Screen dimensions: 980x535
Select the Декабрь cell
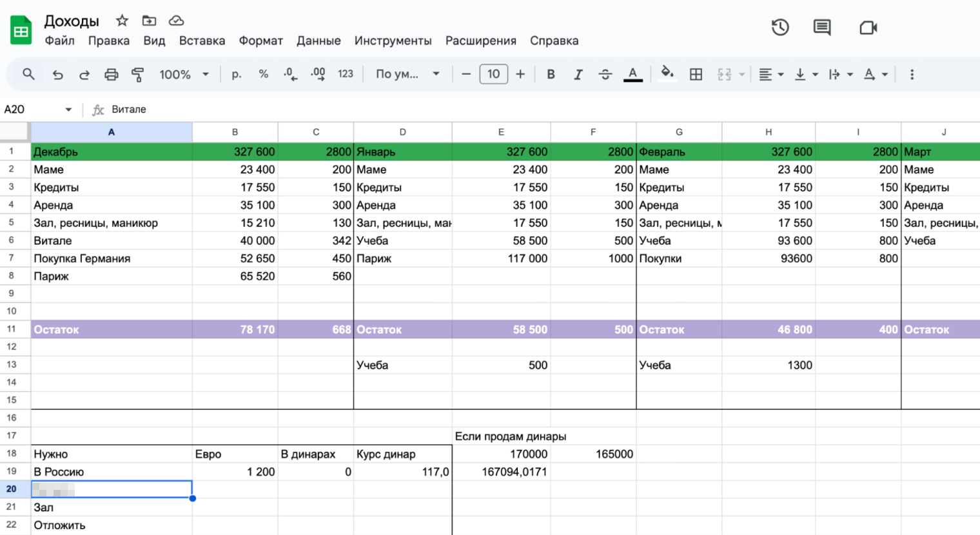point(112,152)
